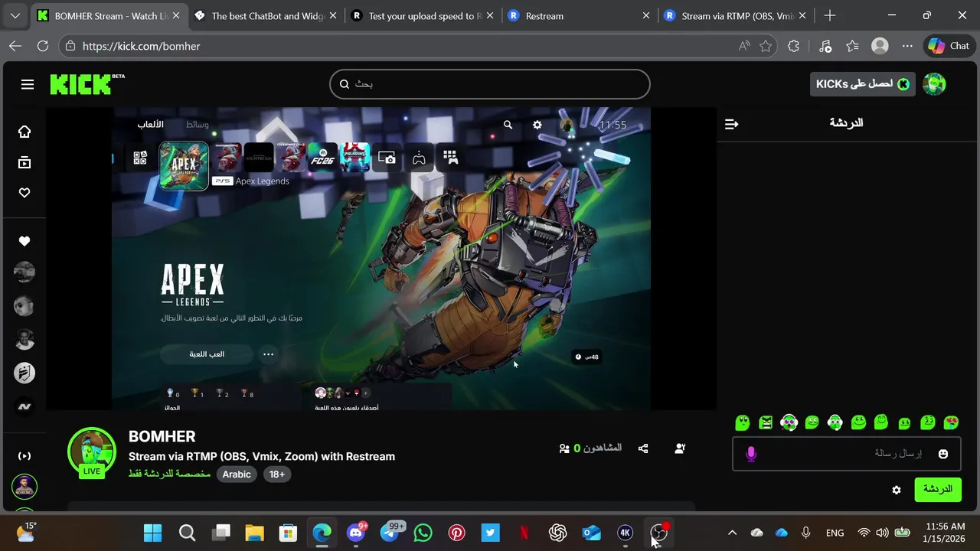This screenshot has height=551, width=980.
Task: Open the emoji picker in chat
Action: click(x=943, y=454)
